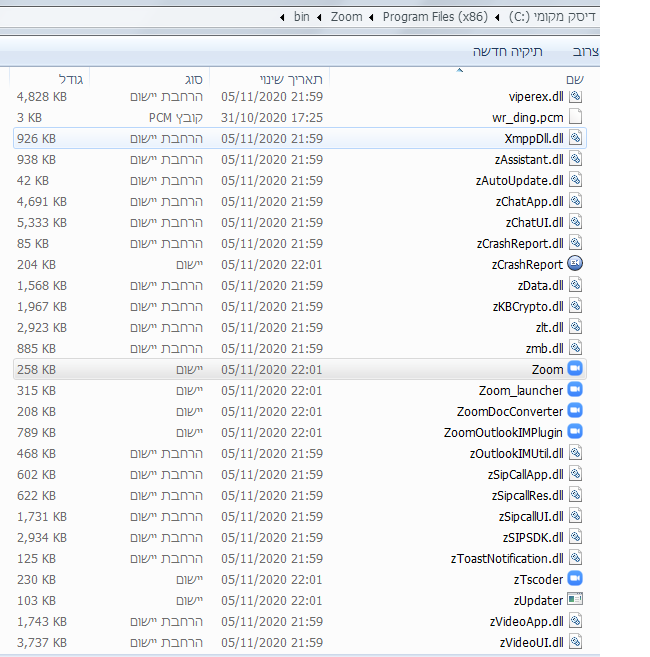Click the PCM file type cell

(176, 118)
